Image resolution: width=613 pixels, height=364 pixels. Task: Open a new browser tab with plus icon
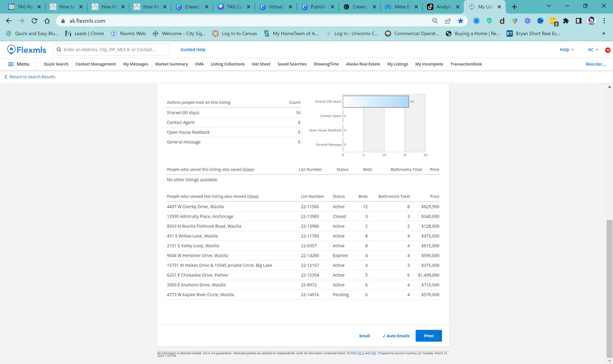514,7
